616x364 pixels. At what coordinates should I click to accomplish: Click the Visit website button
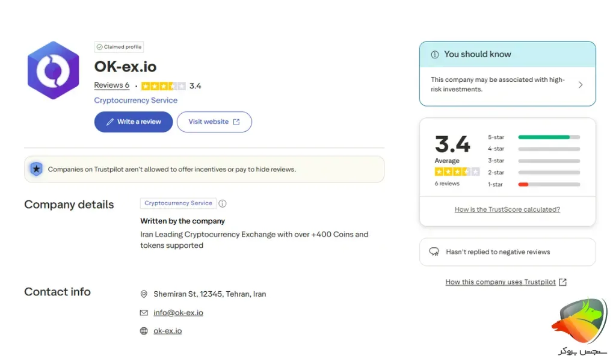pyautogui.click(x=214, y=122)
